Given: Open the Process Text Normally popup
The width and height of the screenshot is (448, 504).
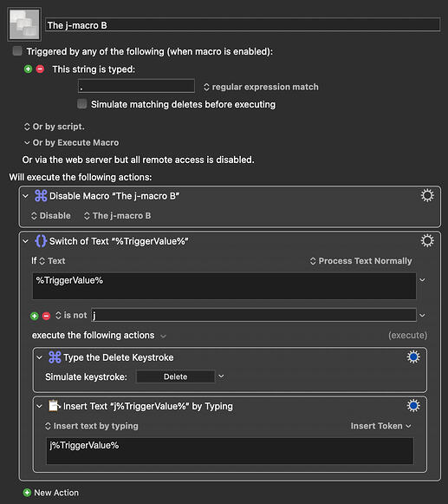Looking at the screenshot, I should click(360, 261).
